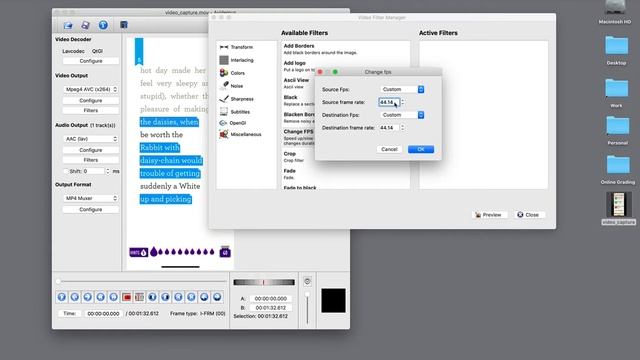
Task: Step forward one frame
Action: (88, 297)
